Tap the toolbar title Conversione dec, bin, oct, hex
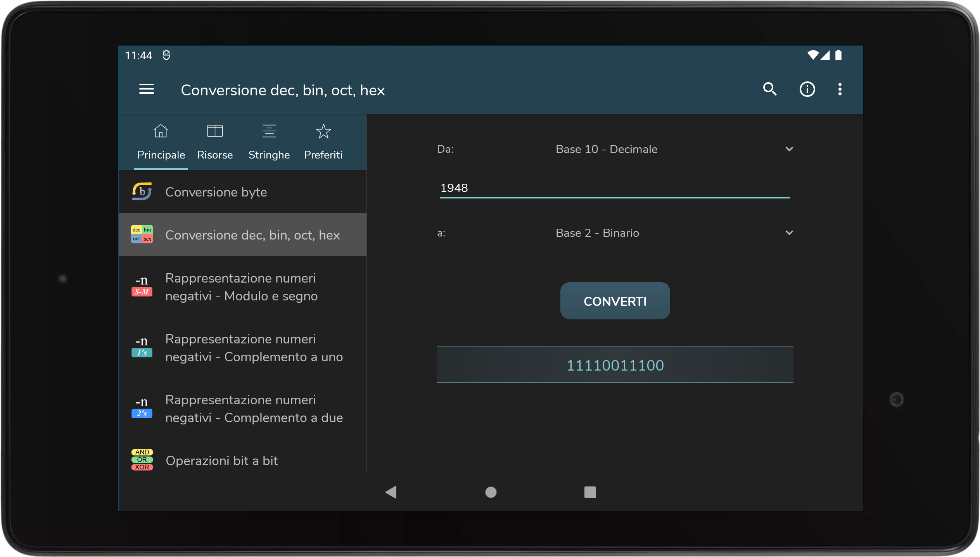 283,90
